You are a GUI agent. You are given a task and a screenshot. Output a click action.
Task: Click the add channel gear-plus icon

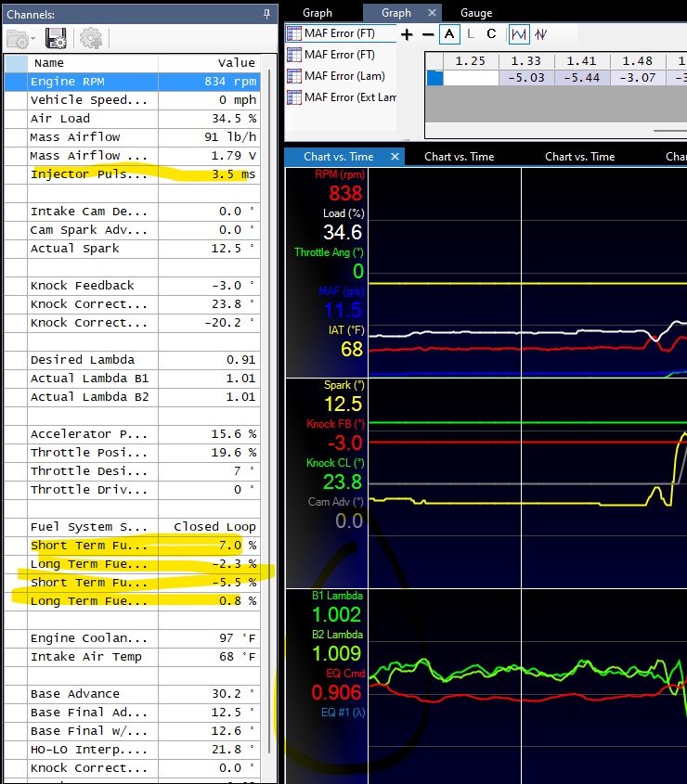(91, 38)
